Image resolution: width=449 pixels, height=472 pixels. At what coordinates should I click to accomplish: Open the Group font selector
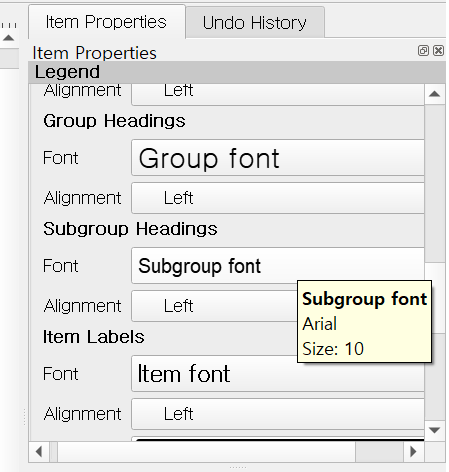point(278,158)
